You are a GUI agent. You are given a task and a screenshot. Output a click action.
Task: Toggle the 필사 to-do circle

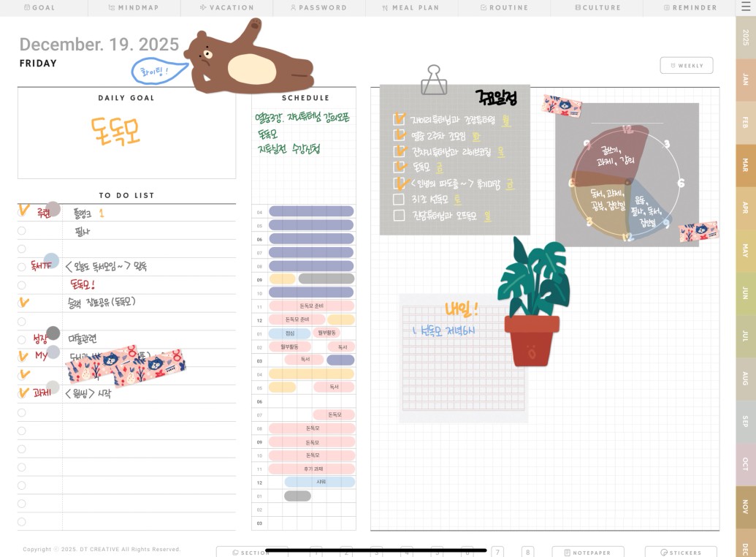click(22, 231)
